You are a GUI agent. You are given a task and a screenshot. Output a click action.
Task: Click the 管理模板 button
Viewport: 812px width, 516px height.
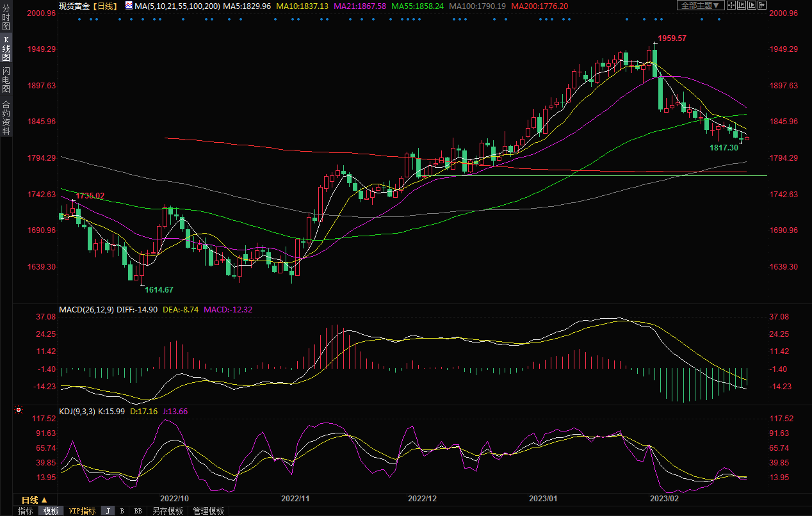coord(209,511)
